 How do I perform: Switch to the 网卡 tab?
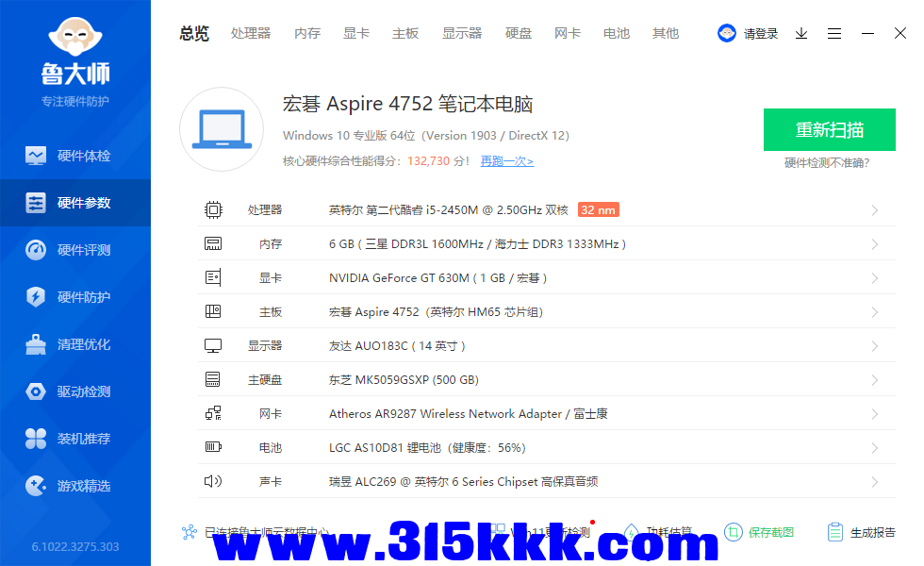[568, 34]
